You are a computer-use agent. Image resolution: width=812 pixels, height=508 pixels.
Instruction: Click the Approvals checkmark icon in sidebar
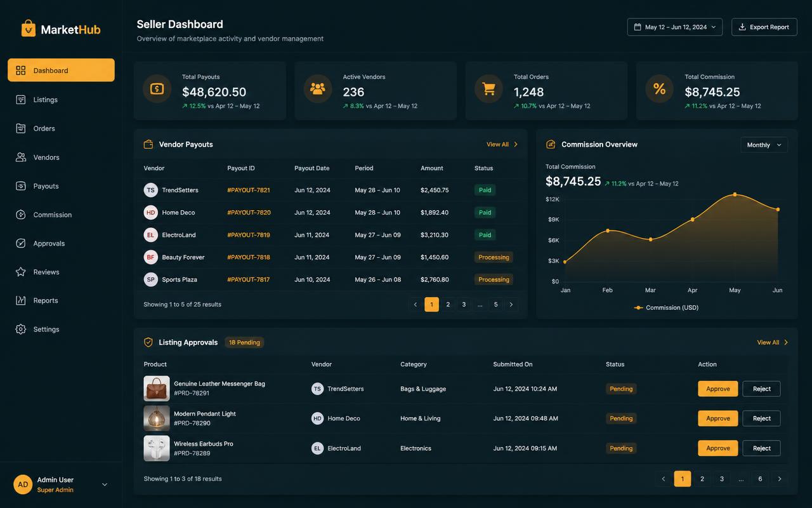point(21,243)
